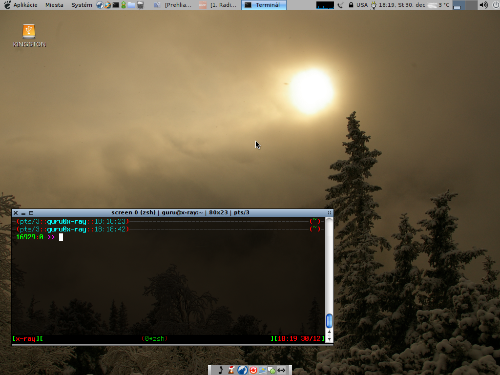Click the red circular icon in bottom panel
Screen dimensions: 500x375
pos(253,370)
